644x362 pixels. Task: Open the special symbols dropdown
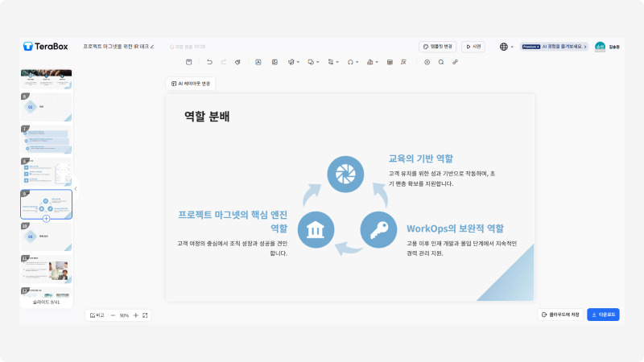point(353,62)
